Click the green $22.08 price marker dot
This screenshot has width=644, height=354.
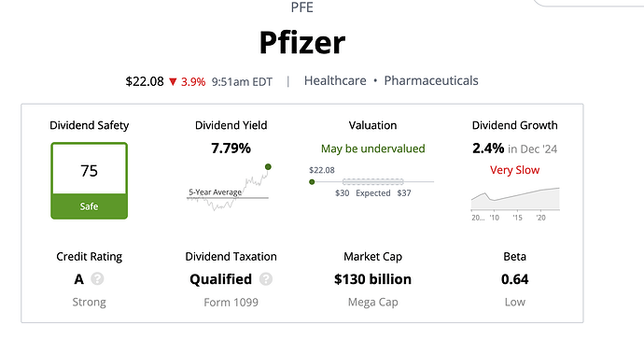(312, 182)
